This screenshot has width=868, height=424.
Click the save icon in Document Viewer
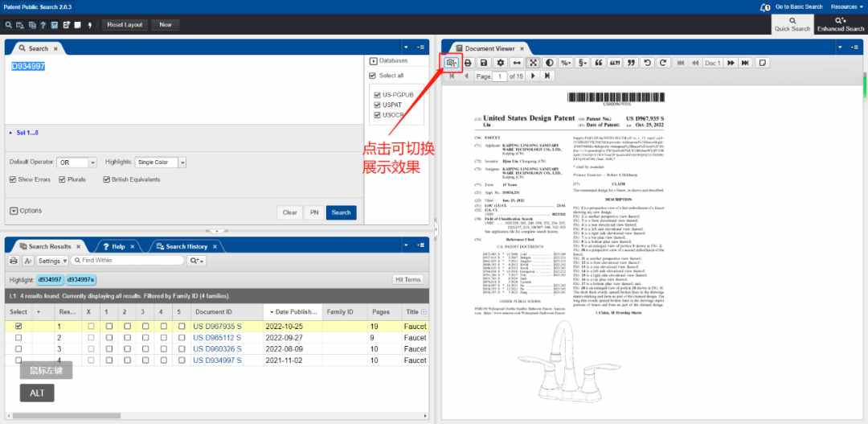point(484,64)
